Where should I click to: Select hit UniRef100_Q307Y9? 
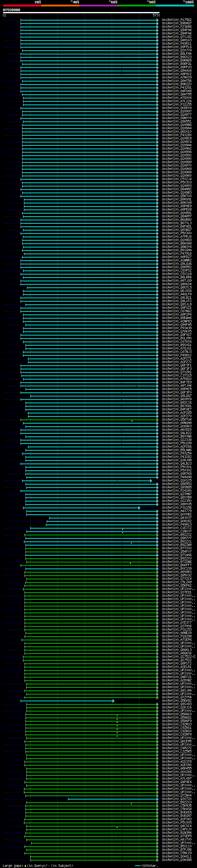176,50
